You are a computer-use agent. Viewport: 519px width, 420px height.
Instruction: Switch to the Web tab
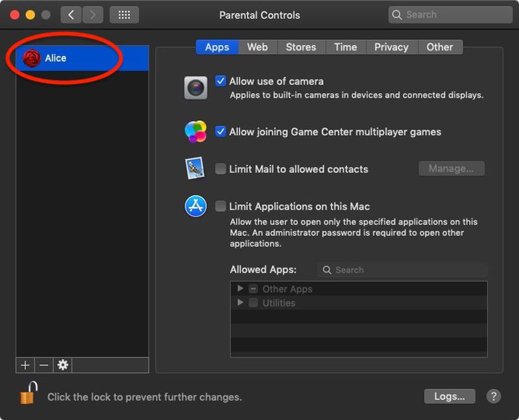pos(256,47)
